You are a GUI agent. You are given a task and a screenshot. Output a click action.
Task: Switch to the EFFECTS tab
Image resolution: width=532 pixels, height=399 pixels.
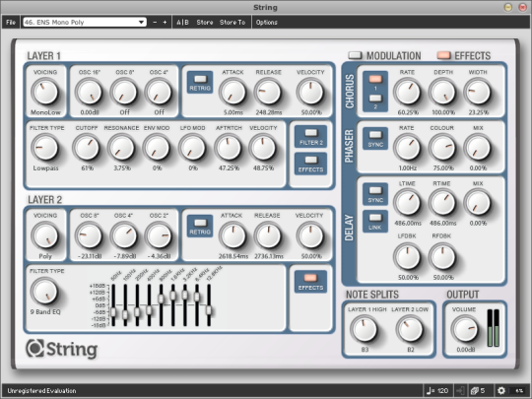(x=464, y=55)
